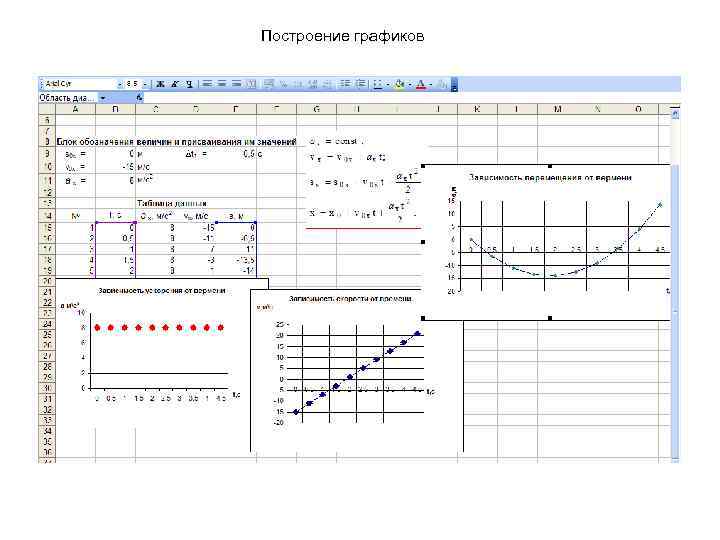This screenshot has height=540, width=720.
Task: Open the Borders dropdown arrow
Action: tap(388, 84)
